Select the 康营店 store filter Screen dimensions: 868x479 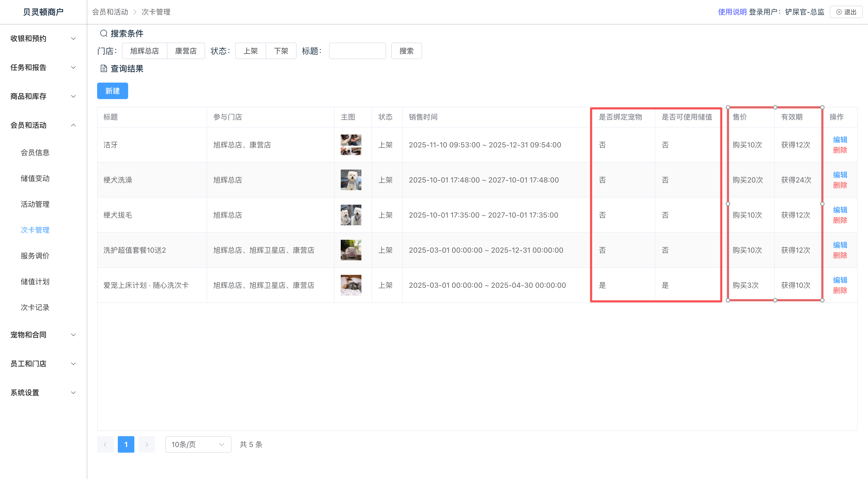(x=186, y=51)
